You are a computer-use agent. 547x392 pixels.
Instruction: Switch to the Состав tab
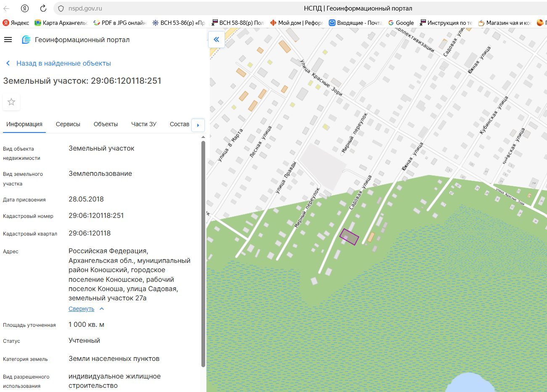pos(180,124)
